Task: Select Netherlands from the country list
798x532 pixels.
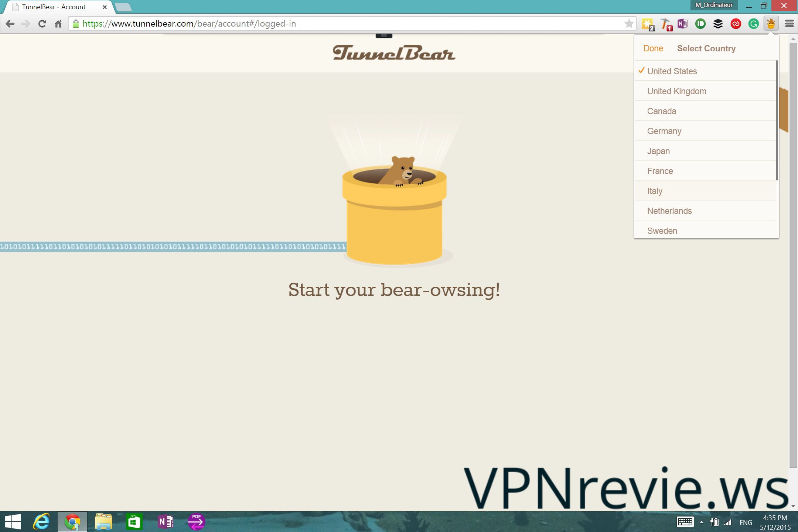Action: point(670,211)
